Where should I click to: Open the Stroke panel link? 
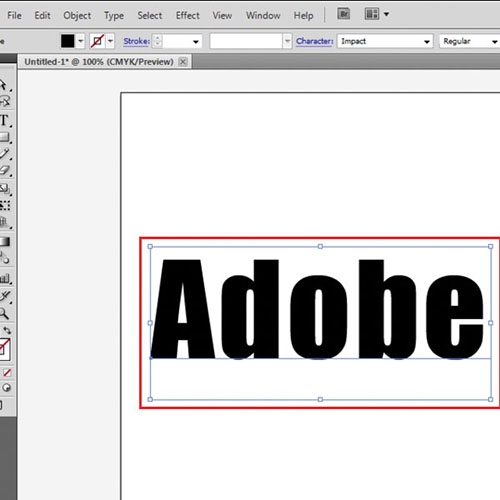point(136,41)
